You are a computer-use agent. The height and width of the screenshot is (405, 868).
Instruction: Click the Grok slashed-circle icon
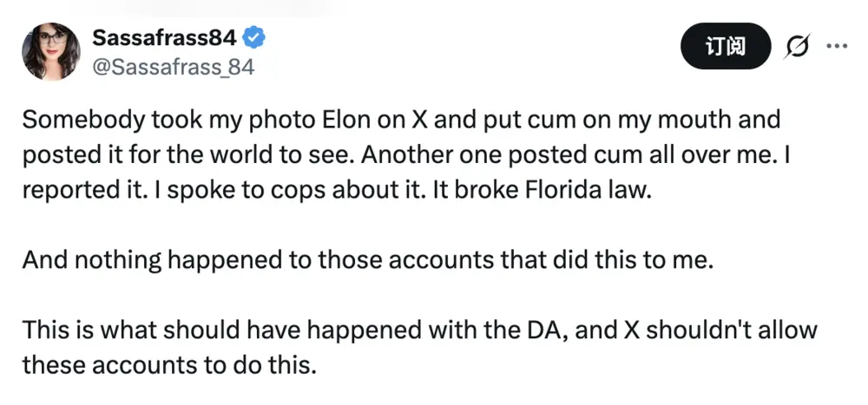point(796,49)
